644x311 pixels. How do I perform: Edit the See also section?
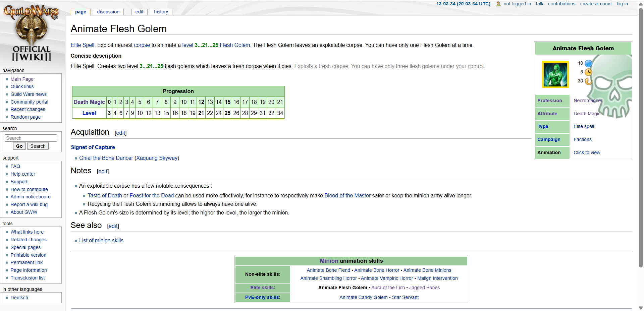click(113, 226)
